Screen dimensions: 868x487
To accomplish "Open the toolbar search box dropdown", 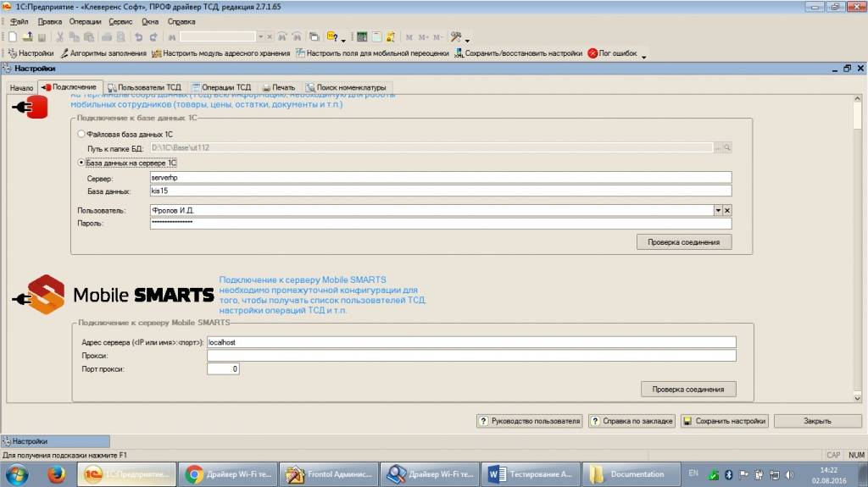I will pyautogui.click(x=260, y=37).
